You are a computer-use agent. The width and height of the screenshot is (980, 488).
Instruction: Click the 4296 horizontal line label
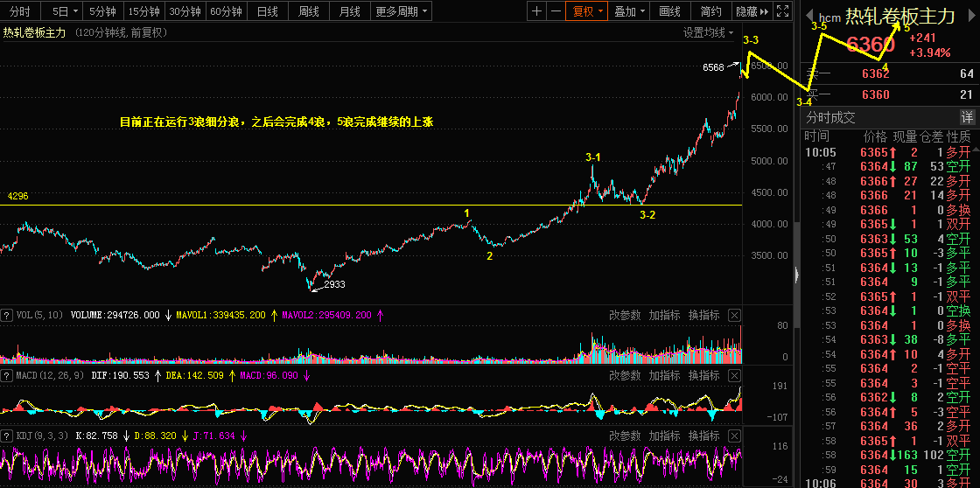tap(17, 196)
